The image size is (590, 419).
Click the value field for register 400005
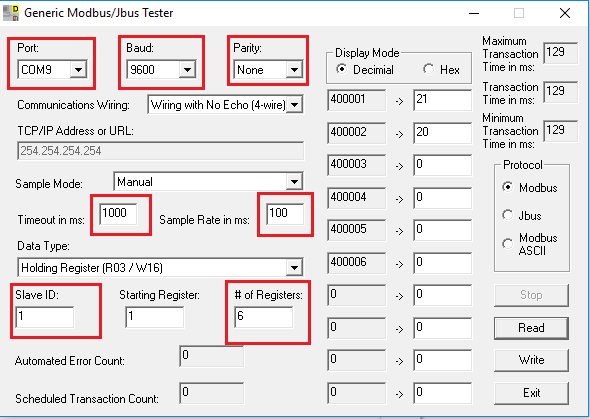[x=442, y=230]
